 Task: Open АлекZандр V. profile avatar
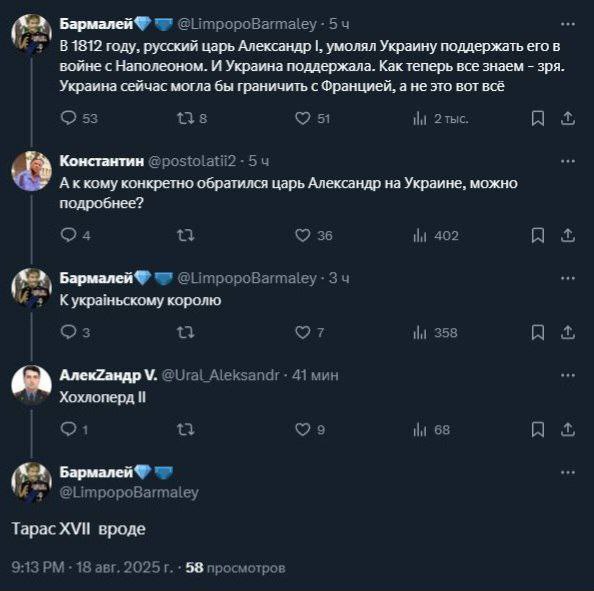(31, 386)
